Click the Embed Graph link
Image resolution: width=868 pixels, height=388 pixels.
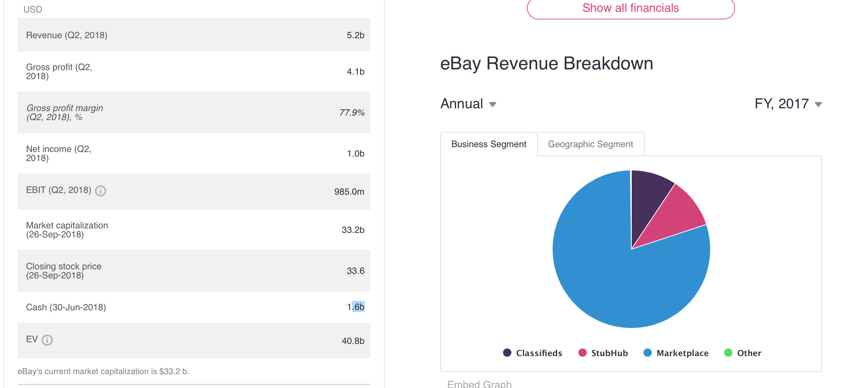479,384
